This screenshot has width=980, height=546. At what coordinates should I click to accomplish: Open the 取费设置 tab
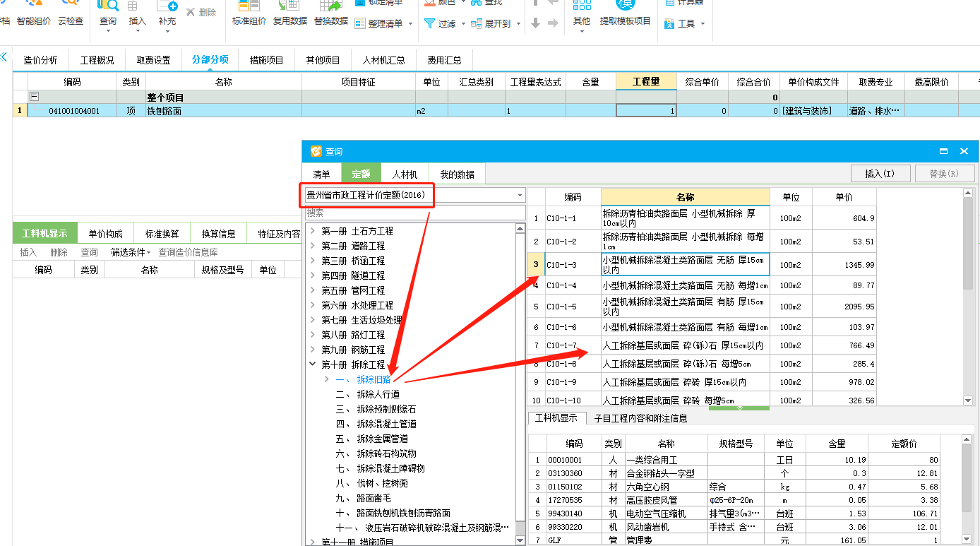pyautogui.click(x=154, y=60)
